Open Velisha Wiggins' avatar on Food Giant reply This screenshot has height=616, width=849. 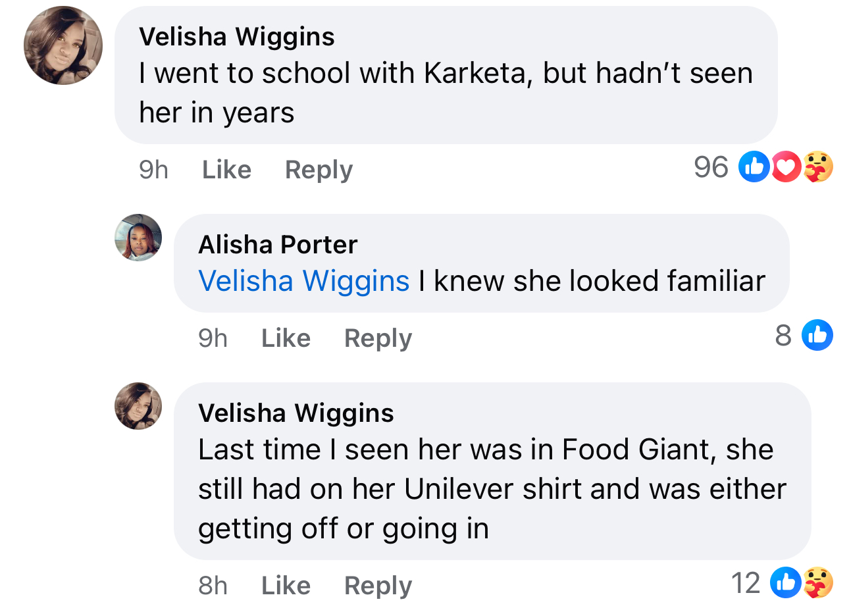point(138,406)
